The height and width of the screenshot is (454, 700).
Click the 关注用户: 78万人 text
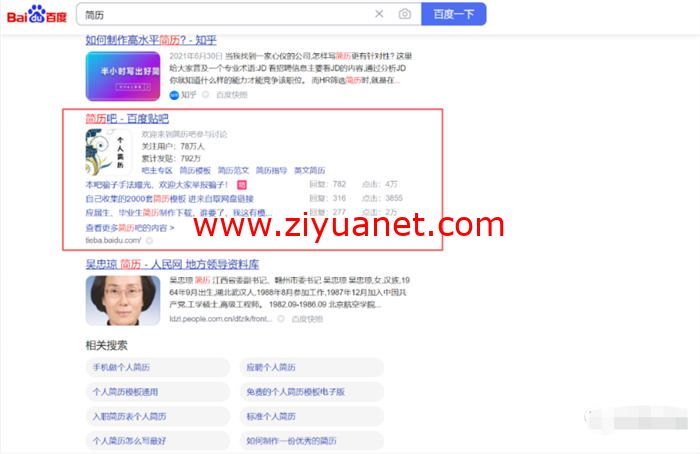pyautogui.click(x=173, y=146)
